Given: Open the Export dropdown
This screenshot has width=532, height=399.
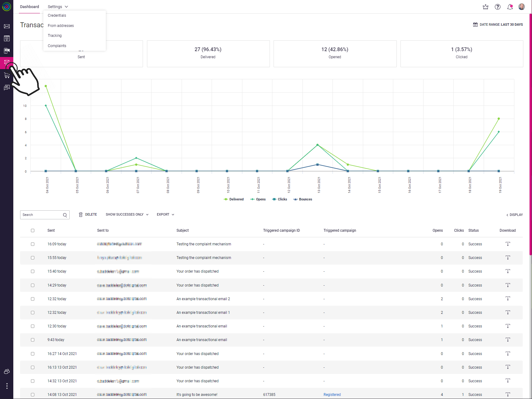Looking at the screenshot, I should pos(166,214).
